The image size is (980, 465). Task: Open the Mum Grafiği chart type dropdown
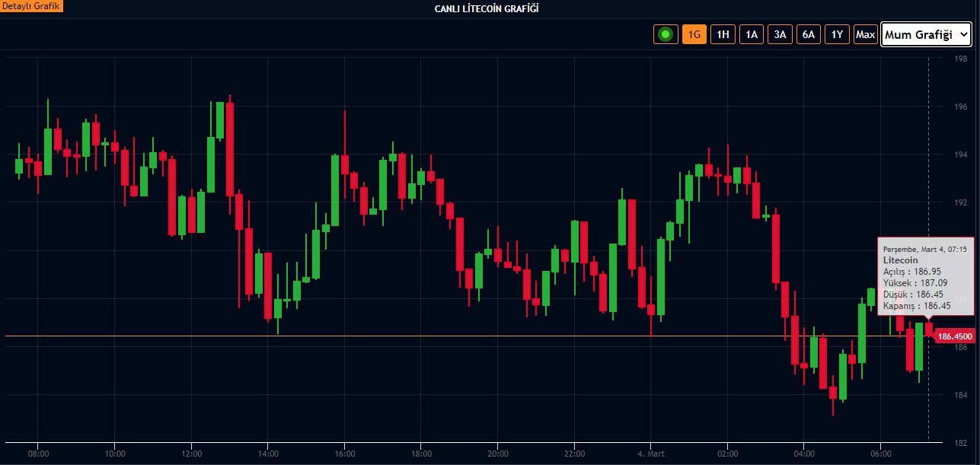927,34
